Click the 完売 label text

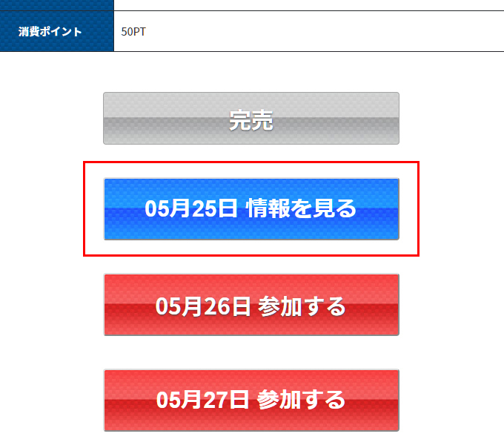pyautogui.click(x=251, y=121)
